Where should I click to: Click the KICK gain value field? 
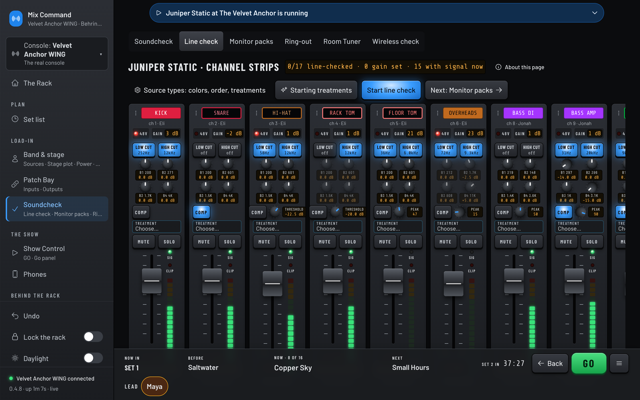tap(172, 133)
